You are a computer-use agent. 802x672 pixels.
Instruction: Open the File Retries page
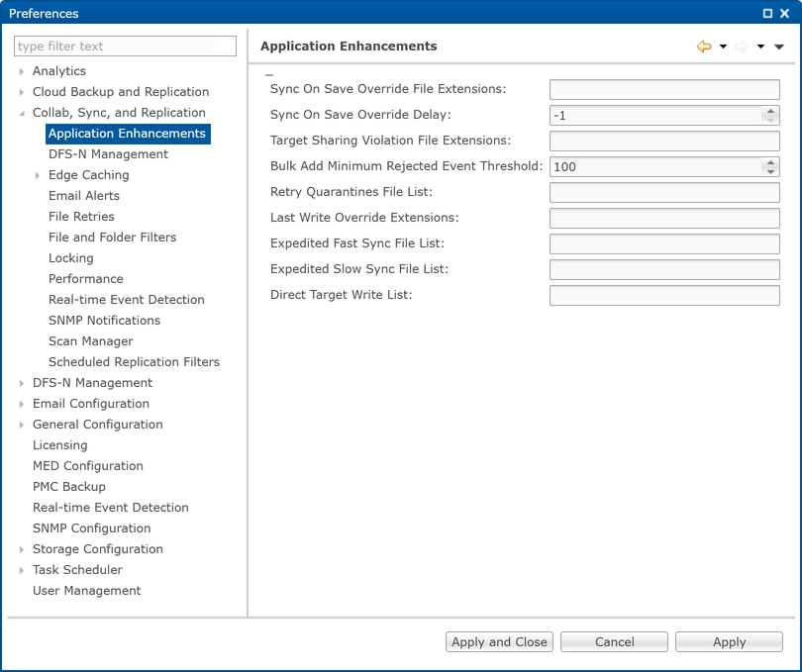(81, 217)
